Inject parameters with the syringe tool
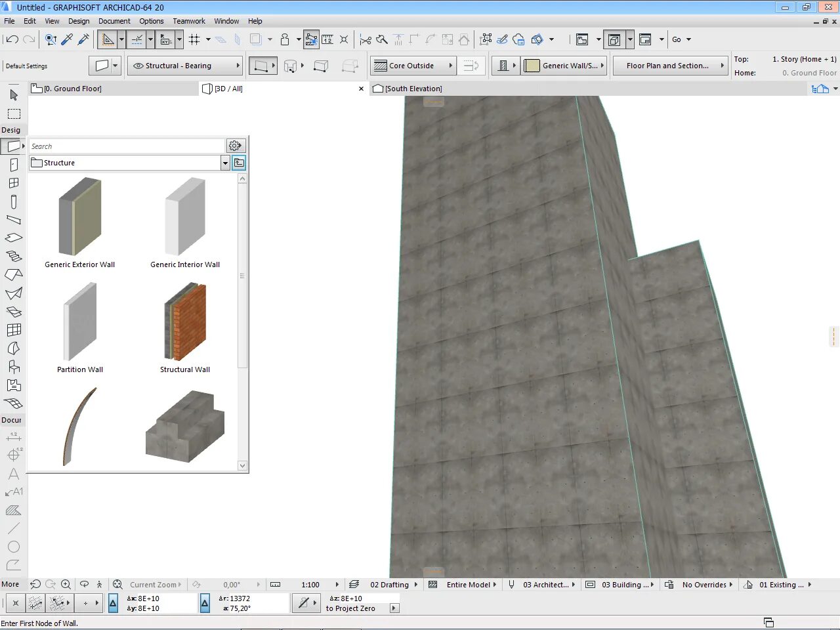Screen dimensions: 840x630 pos(83,39)
